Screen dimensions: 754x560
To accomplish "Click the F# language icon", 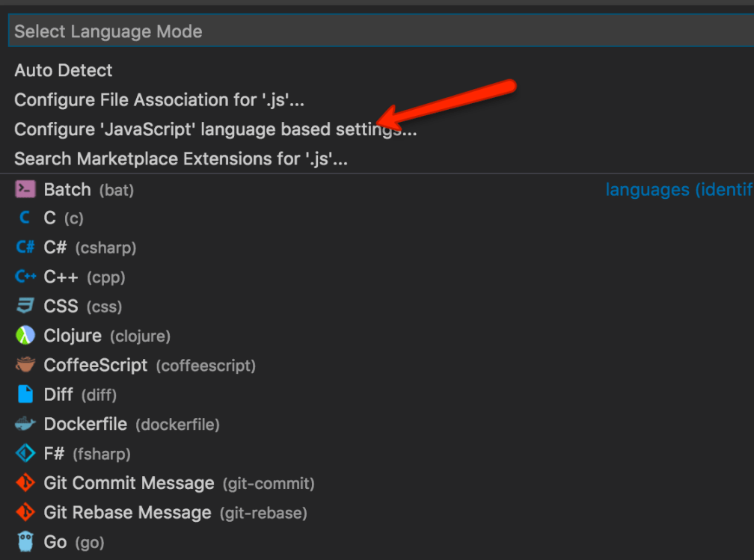I will 25,454.
